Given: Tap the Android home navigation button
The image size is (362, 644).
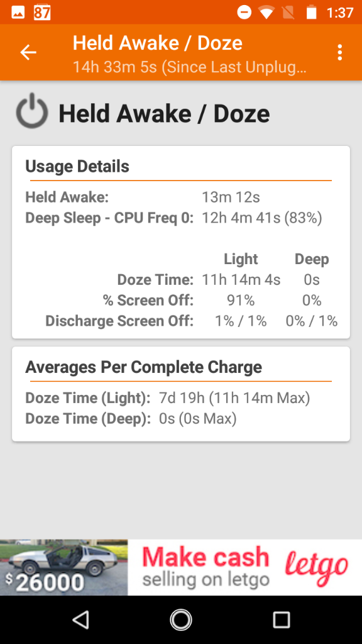Looking at the screenshot, I should click(x=181, y=619).
